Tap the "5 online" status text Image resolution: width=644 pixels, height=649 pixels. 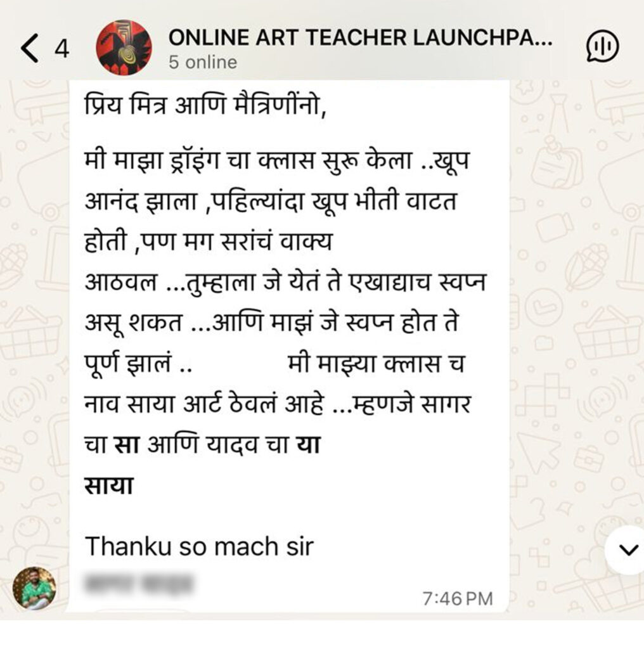(x=203, y=63)
